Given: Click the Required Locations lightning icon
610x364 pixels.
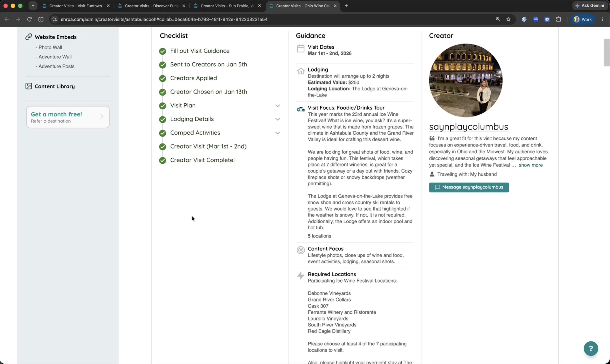Looking at the screenshot, I should 301,275.
